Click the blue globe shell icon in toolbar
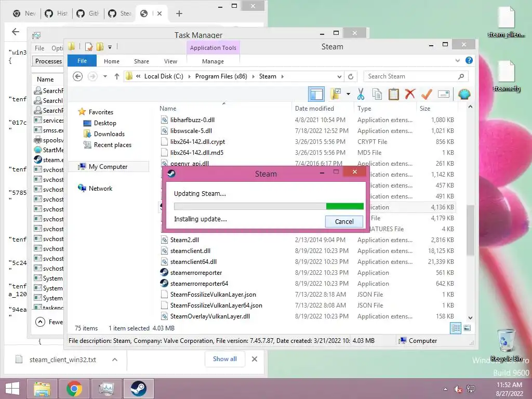Image resolution: width=532 pixels, height=399 pixels. (x=464, y=94)
